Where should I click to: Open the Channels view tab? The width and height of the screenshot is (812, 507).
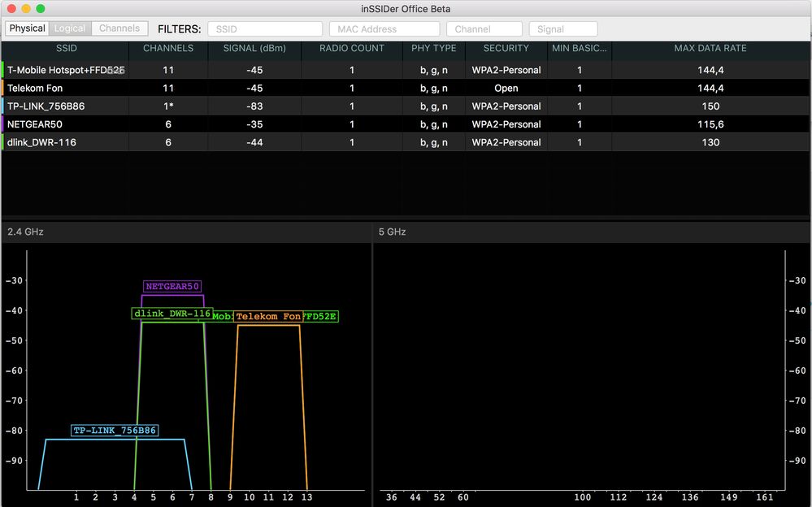pos(119,28)
